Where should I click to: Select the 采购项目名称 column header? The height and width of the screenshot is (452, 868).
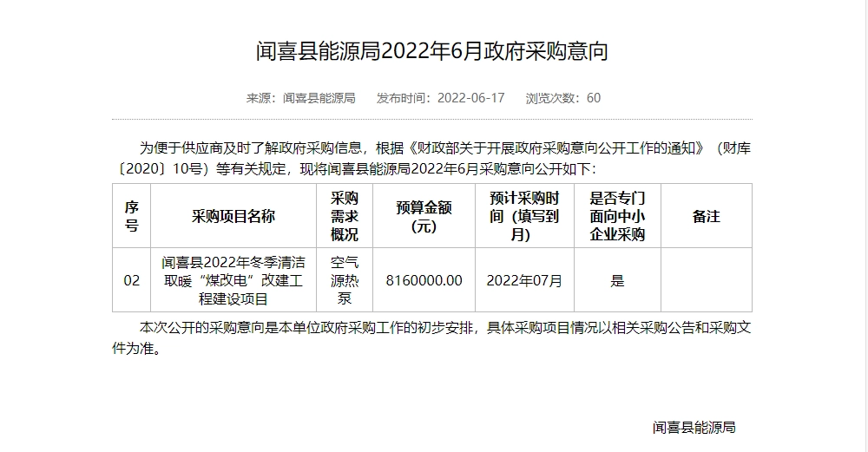(233, 216)
